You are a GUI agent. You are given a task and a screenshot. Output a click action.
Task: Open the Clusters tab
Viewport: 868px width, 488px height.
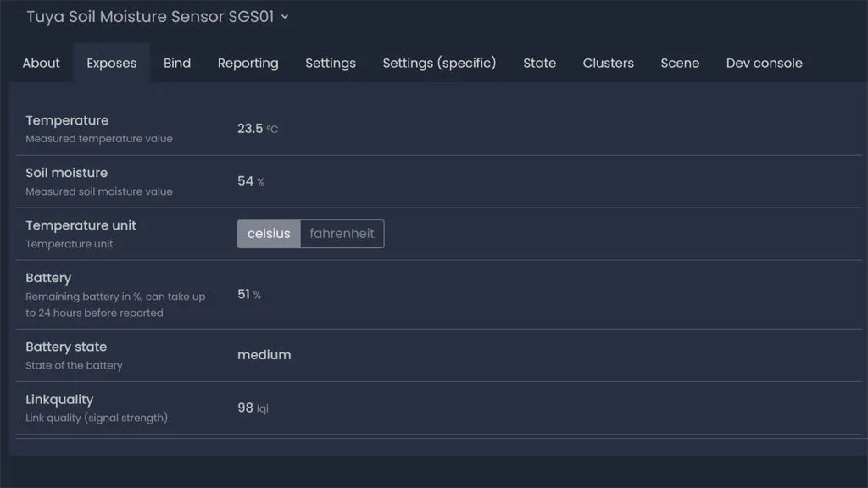coord(609,63)
